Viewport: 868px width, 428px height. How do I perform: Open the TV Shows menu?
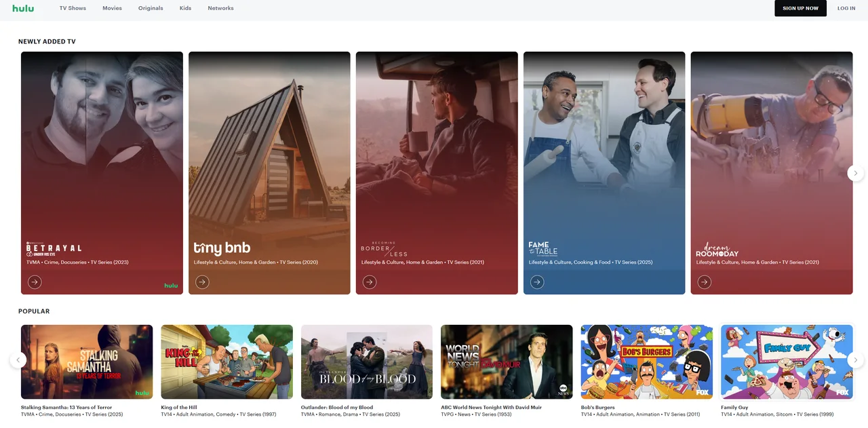click(x=73, y=8)
